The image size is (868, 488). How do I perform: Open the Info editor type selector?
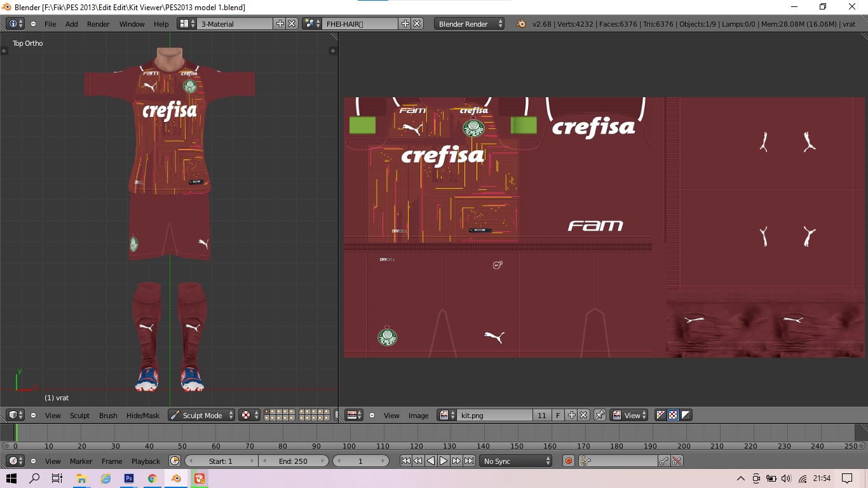click(x=15, y=24)
